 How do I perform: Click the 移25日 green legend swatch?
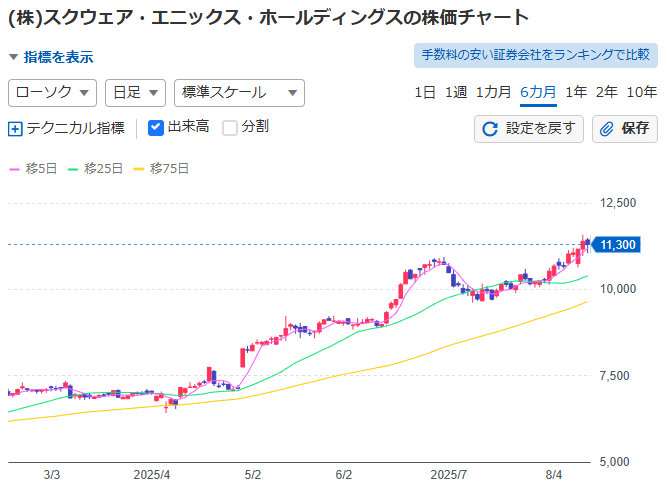point(73,169)
